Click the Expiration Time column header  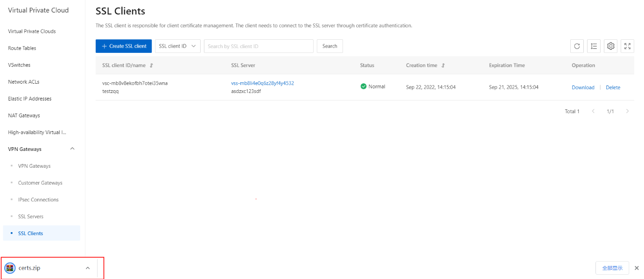tap(507, 65)
